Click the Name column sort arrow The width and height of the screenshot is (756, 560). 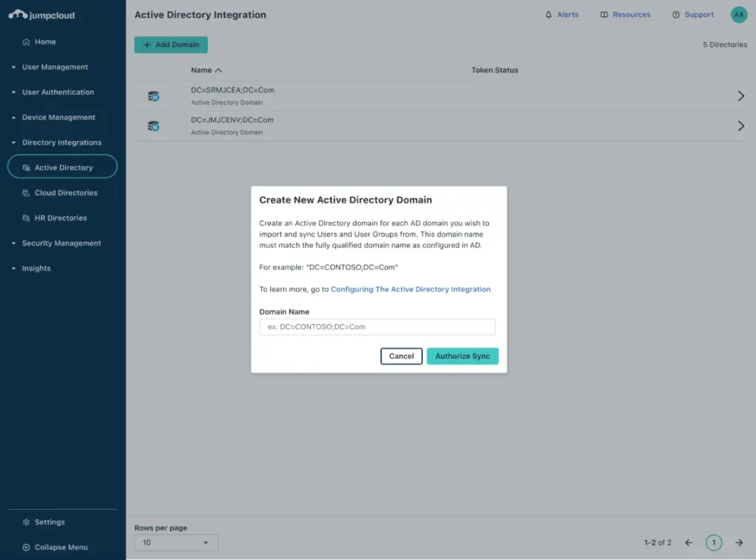(x=219, y=70)
